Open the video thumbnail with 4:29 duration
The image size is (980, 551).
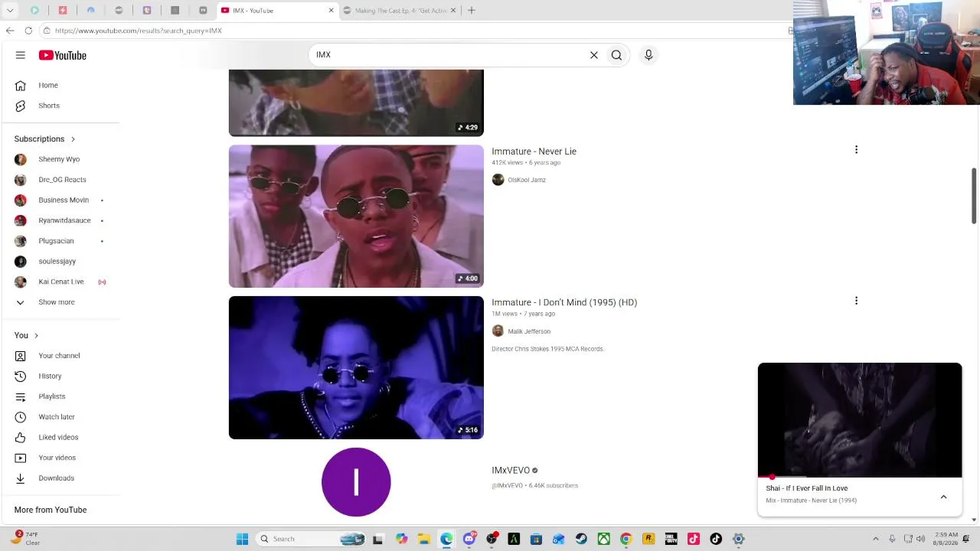coord(356,103)
